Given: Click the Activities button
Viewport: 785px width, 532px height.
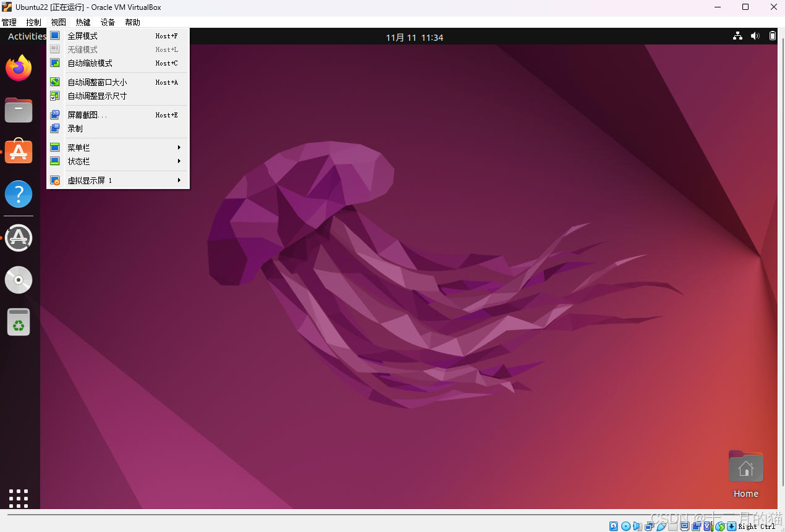Looking at the screenshot, I should click(x=27, y=36).
